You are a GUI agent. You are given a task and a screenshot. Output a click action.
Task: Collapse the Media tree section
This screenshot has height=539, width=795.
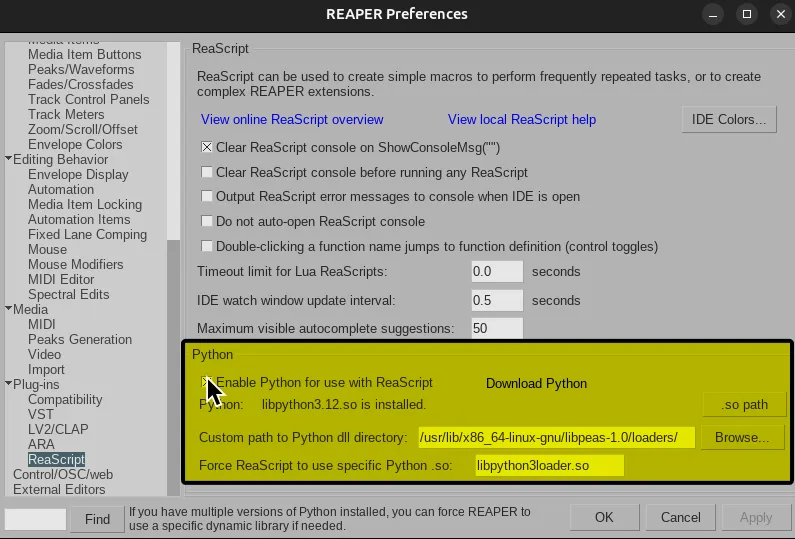(8, 308)
